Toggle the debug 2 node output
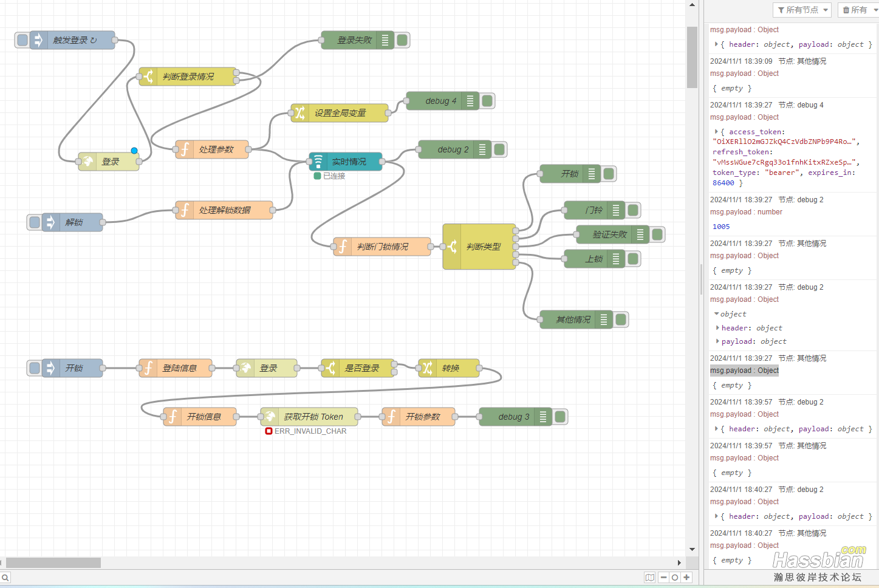The height and width of the screenshot is (588, 879). 499,149
